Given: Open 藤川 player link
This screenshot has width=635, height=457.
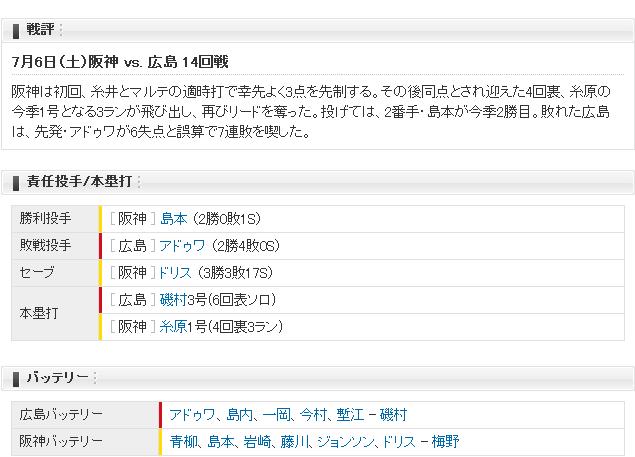Looking at the screenshot, I should [x=294, y=442].
